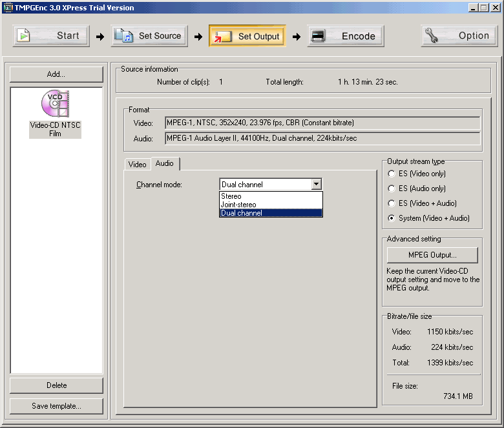Click the Start step icon

[x=25, y=36]
